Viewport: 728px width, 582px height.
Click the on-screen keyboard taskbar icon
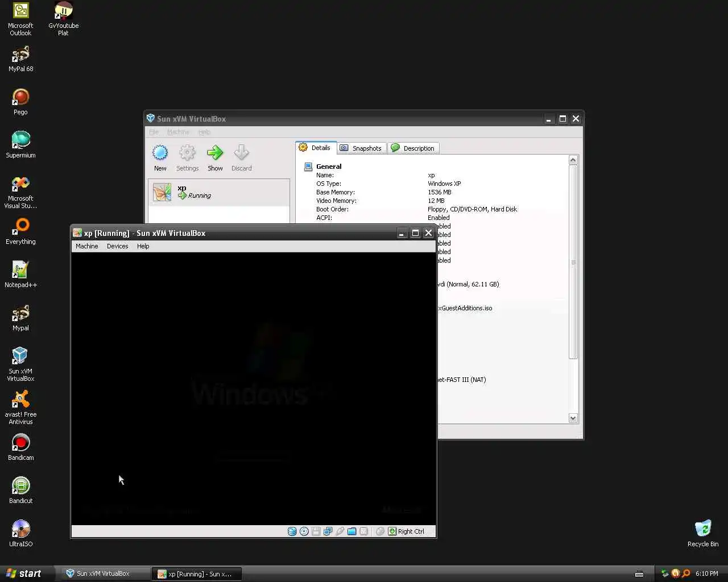click(639, 573)
